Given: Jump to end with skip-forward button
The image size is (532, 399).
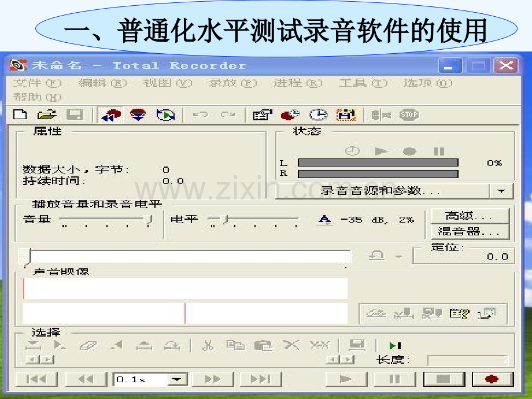Looking at the screenshot, I should 261,379.
